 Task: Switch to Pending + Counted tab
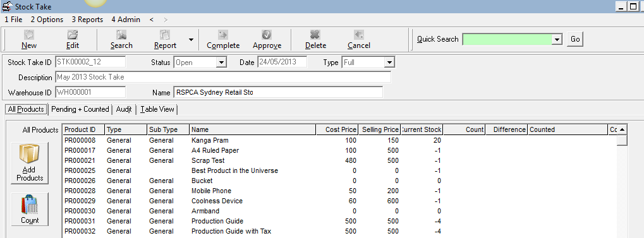[x=80, y=109]
